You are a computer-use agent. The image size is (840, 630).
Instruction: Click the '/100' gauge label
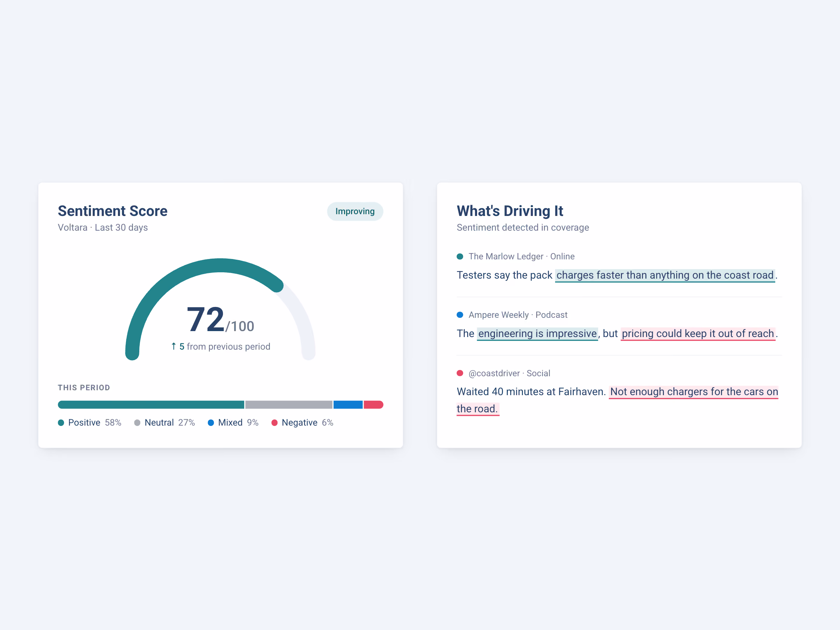pos(240,326)
